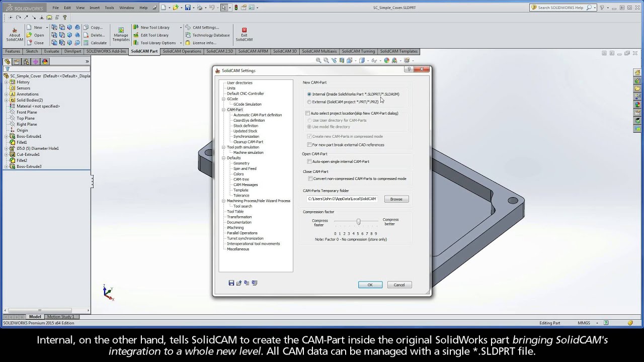This screenshot has height=362, width=644.
Task: Open Edit Tool Library
Action: coord(150,35)
